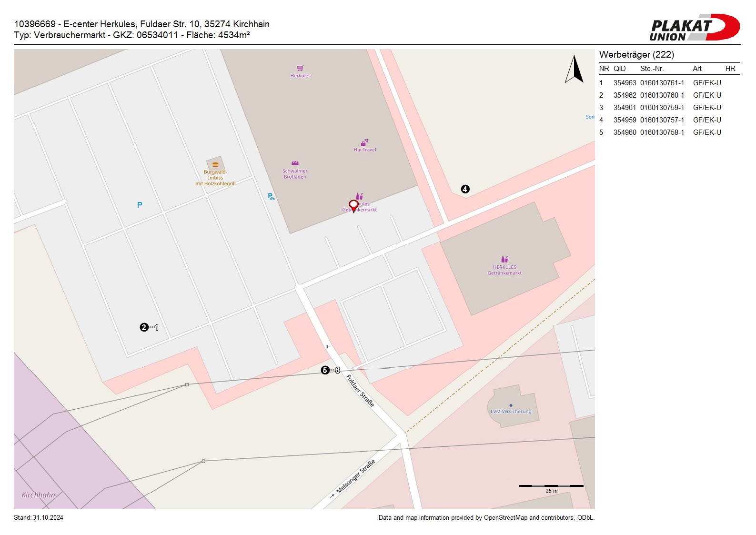The height and width of the screenshot is (535, 756).
Task: Select table row with QID 354963
Action: [x=660, y=83]
